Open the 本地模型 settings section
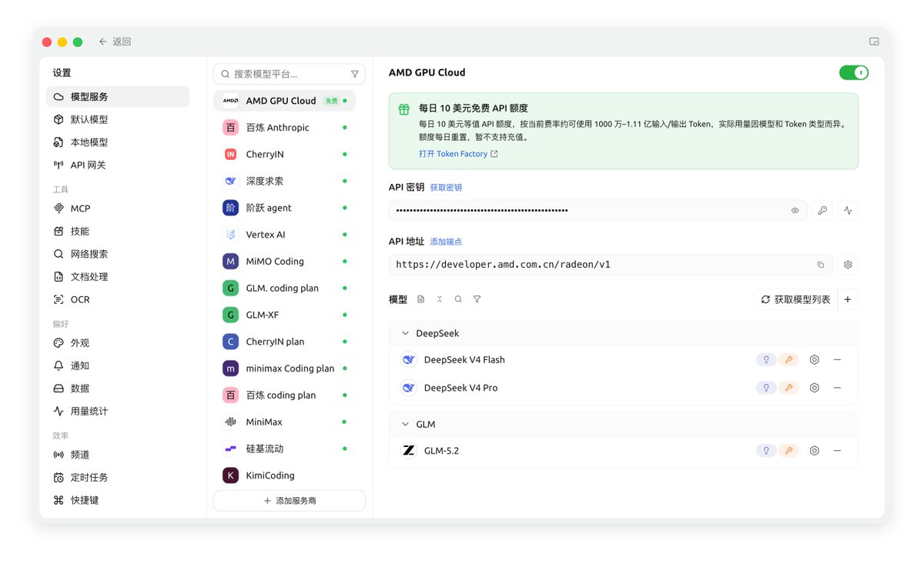Viewport: 924px width, 564px height. [118, 142]
